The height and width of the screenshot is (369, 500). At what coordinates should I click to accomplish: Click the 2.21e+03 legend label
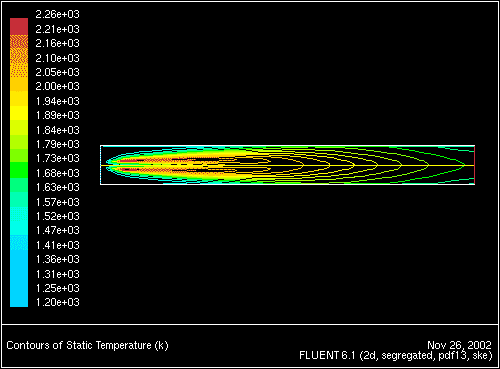click(57, 29)
